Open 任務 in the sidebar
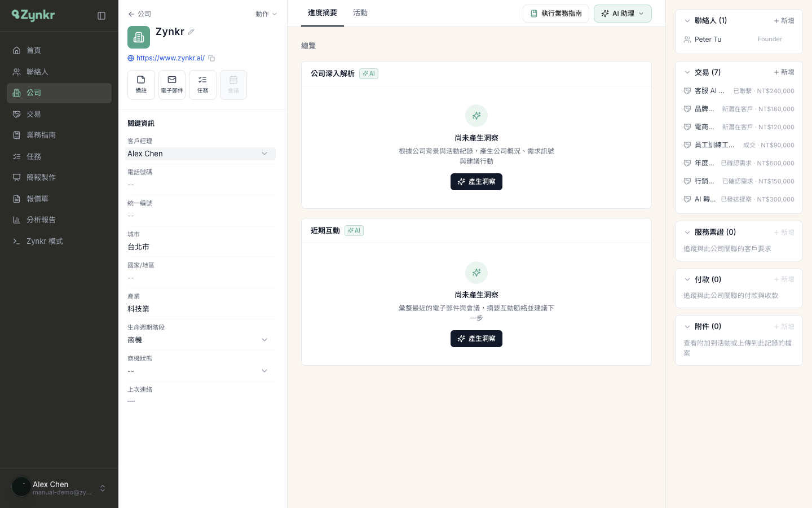 (x=59, y=156)
